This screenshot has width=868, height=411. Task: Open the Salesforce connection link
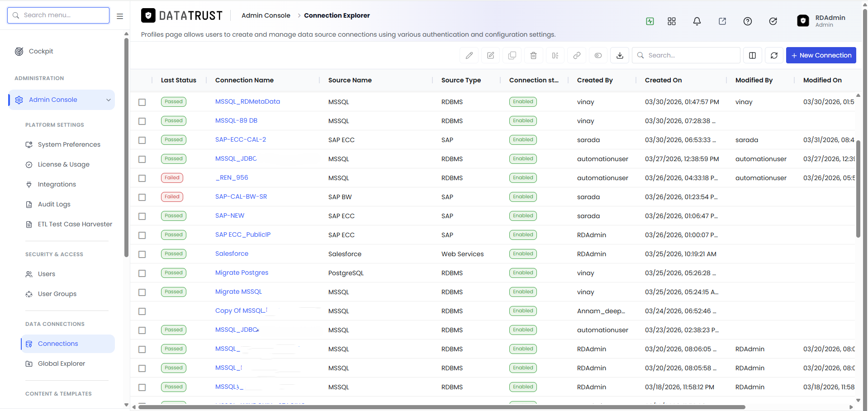tap(232, 253)
